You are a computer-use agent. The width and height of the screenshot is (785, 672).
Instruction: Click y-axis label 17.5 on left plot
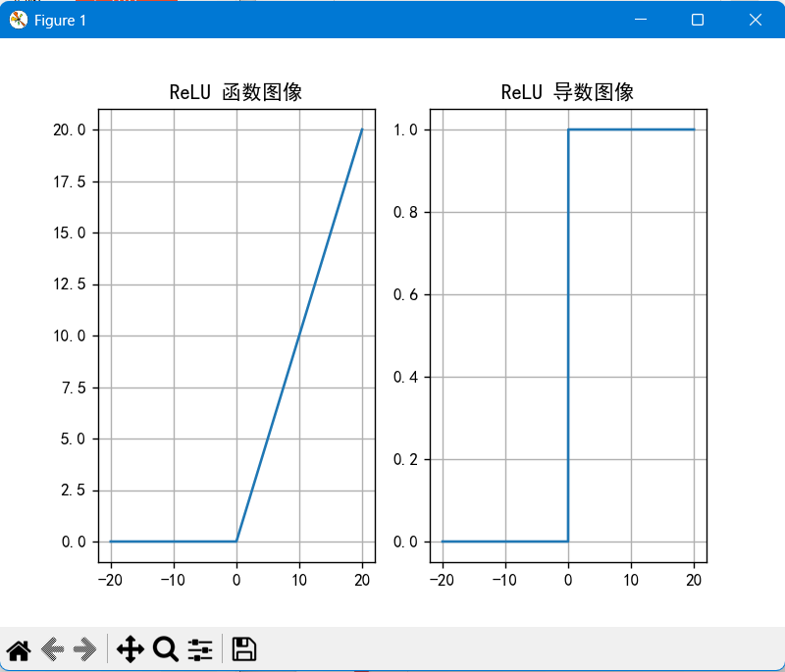point(70,181)
